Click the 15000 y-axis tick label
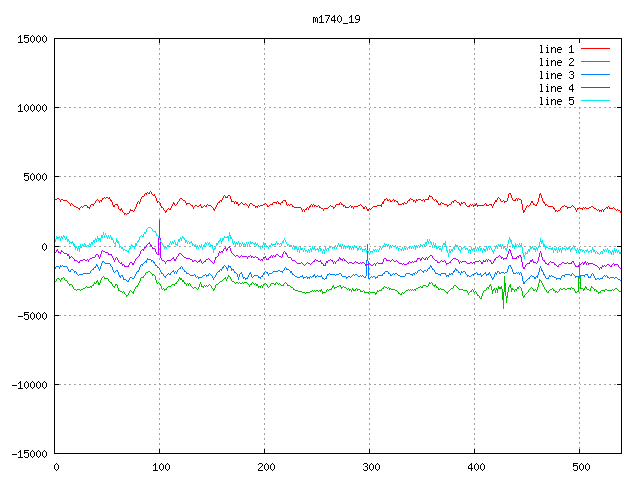The image size is (640, 480). pyautogui.click(x=31, y=39)
